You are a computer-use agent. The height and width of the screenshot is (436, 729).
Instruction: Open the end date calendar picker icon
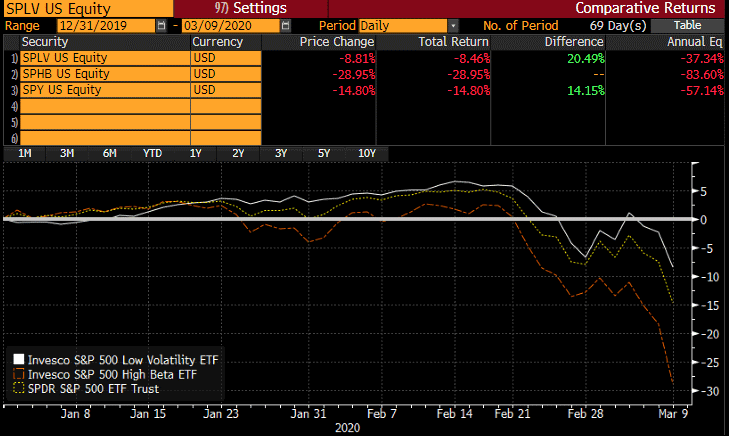click(285, 26)
